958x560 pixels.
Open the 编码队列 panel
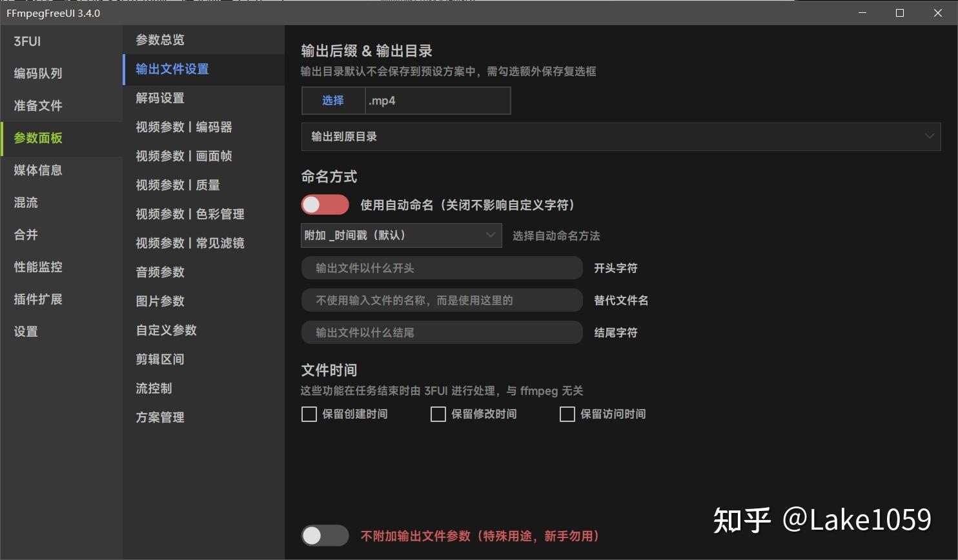pyautogui.click(x=37, y=74)
